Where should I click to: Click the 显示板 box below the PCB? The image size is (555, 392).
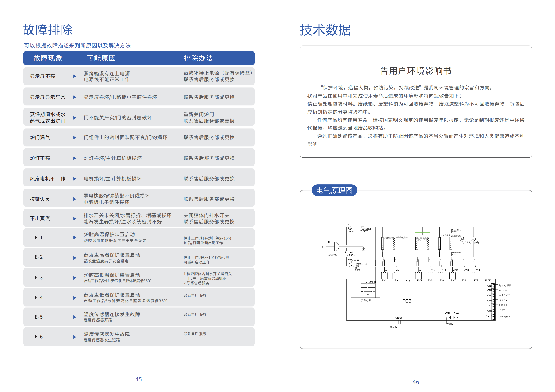tap(396, 327)
